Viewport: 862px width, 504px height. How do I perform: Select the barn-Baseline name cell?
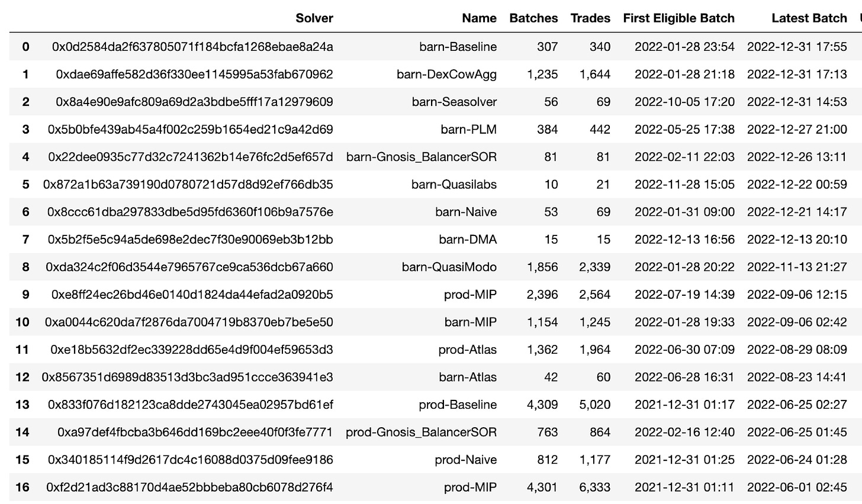point(458,47)
